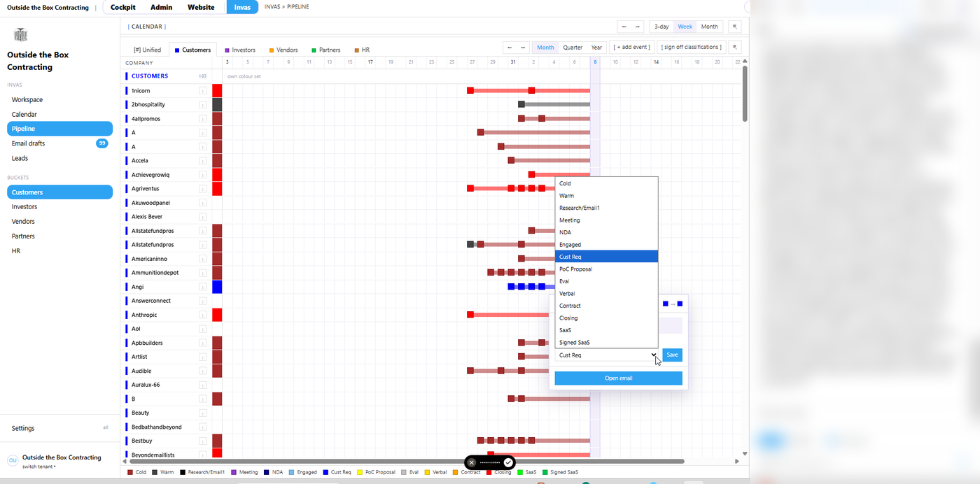Set pipeline range to Quarter

click(x=573, y=48)
